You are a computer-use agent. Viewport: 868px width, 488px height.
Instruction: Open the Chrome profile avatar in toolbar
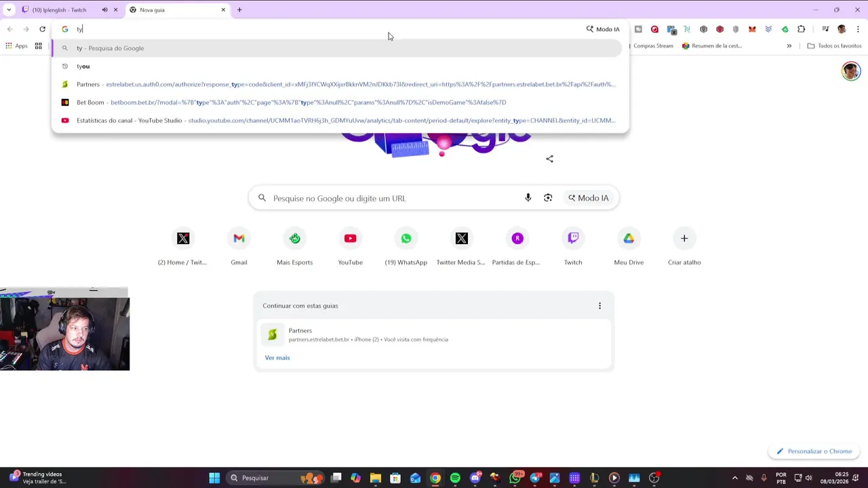point(842,29)
